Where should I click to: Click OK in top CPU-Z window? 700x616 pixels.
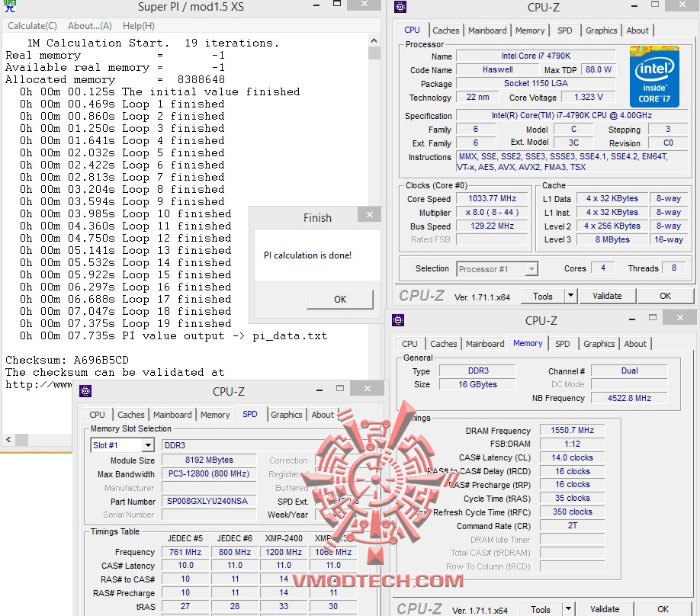[665, 296]
